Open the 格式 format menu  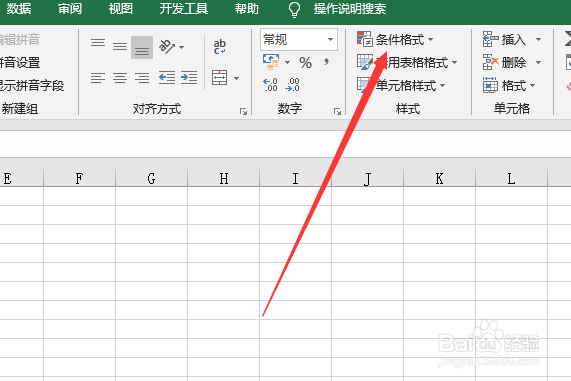[509, 86]
